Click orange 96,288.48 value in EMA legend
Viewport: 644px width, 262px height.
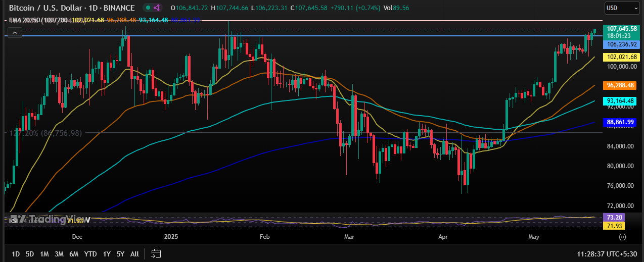(122, 20)
